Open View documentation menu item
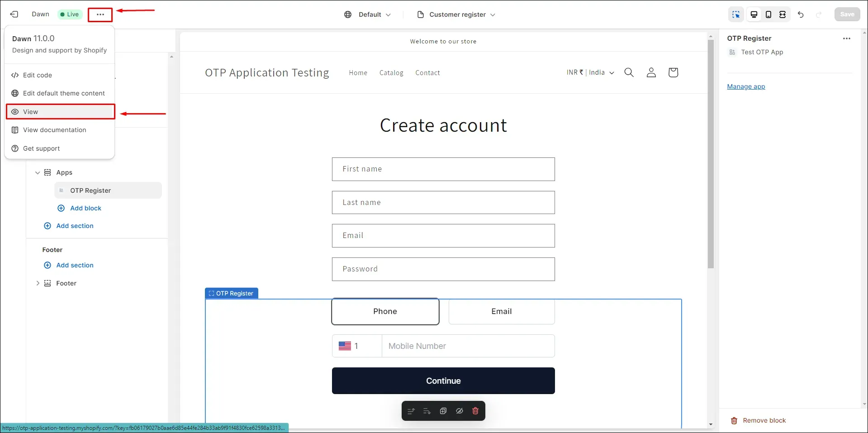The height and width of the screenshot is (433, 868). click(x=59, y=130)
